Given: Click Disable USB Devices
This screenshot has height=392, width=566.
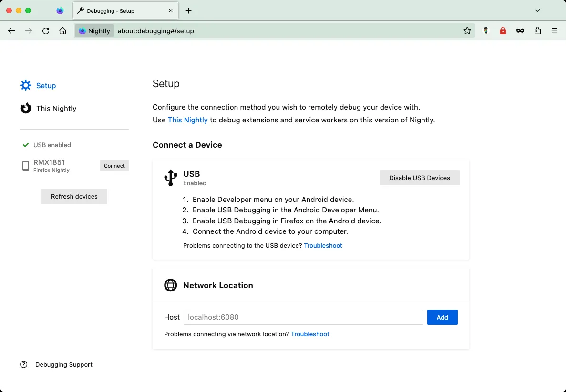Looking at the screenshot, I should click(419, 178).
